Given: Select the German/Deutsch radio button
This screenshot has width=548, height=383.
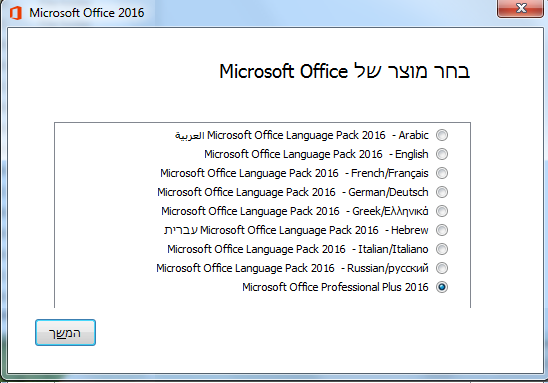Looking at the screenshot, I should pyautogui.click(x=442, y=192).
